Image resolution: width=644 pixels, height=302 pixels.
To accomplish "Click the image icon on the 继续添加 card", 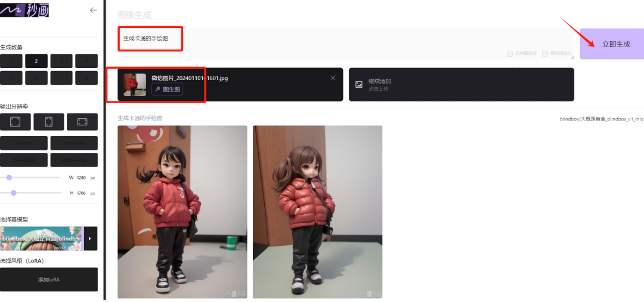I will tap(359, 85).
